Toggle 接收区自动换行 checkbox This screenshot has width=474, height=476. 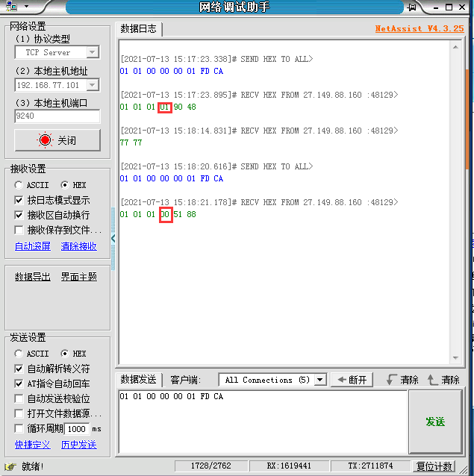(x=19, y=215)
